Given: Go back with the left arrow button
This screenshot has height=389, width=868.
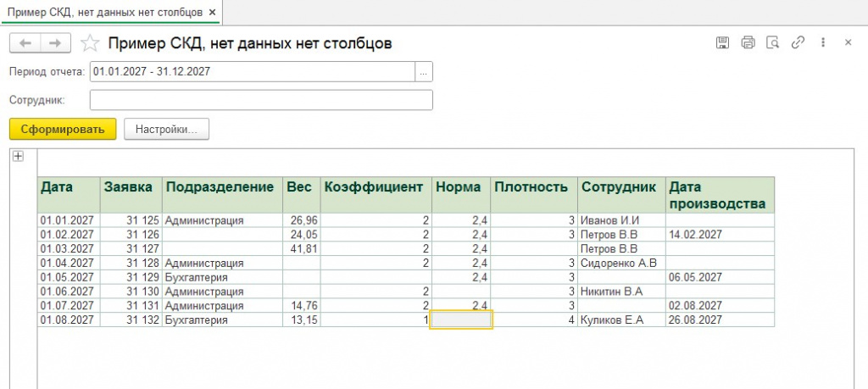Looking at the screenshot, I should [x=25, y=43].
